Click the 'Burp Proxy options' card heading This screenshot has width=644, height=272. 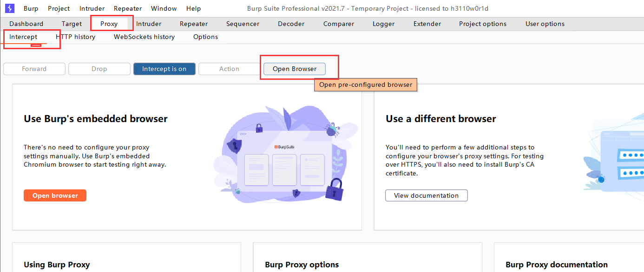click(302, 265)
